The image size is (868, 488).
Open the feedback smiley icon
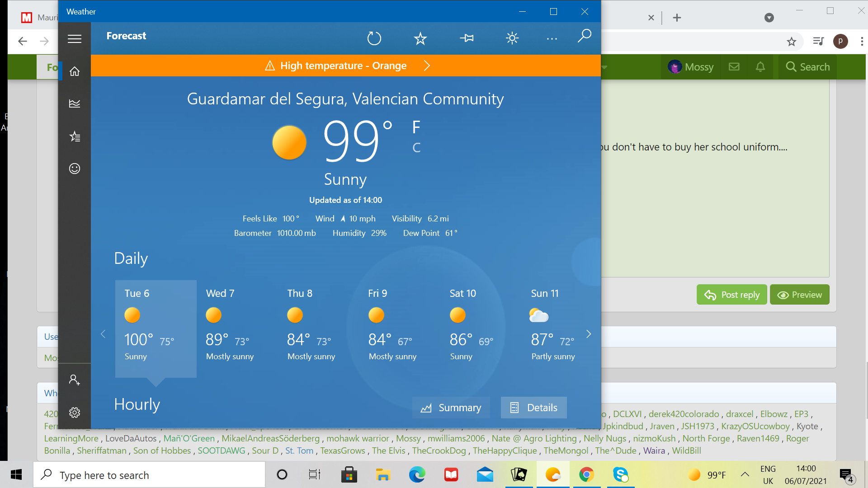click(75, 169)
